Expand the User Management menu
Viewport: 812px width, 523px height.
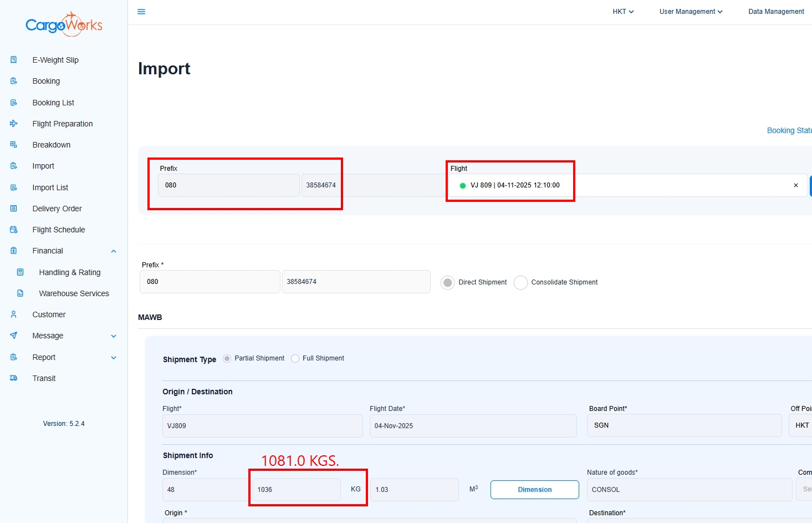point(691,12)
